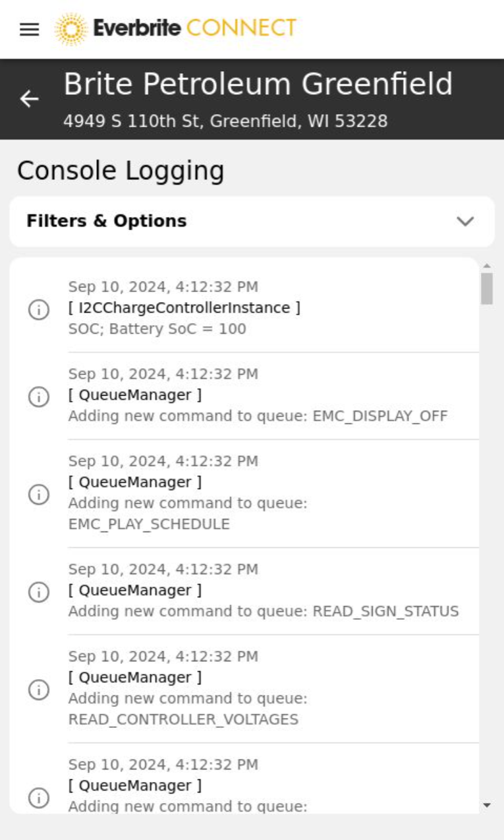Click info icon beside EMC_DISPLAY_OFF log entry

pos(39,396)
